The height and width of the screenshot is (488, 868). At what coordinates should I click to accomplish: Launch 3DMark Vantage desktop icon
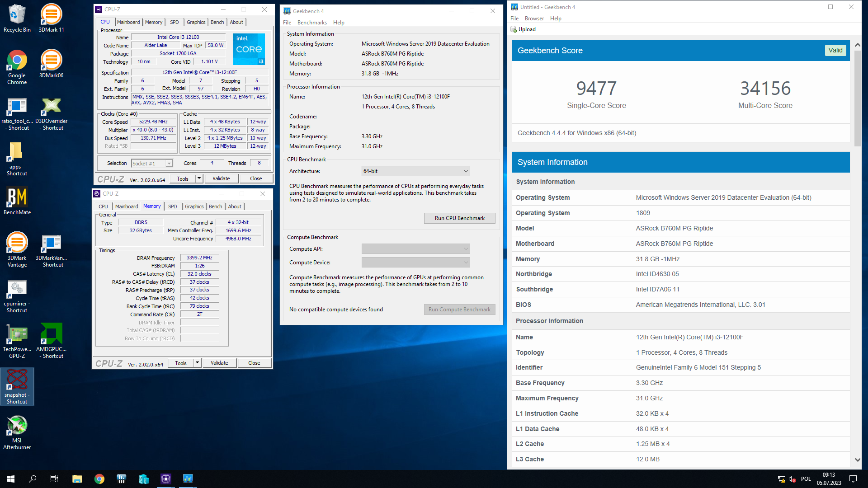pos(17,250)
